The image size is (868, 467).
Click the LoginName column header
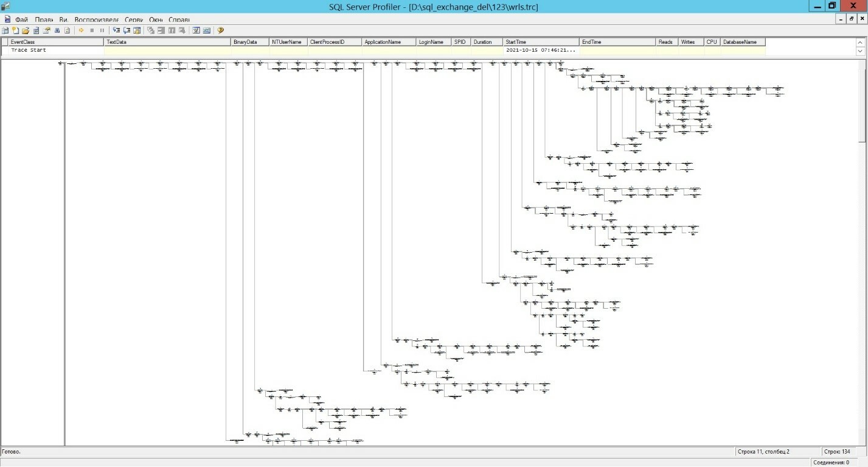click(434, 42)
